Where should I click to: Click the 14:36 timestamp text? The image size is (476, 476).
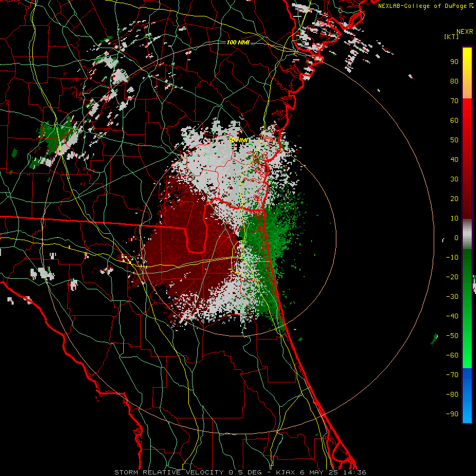(x=354, y=472)
